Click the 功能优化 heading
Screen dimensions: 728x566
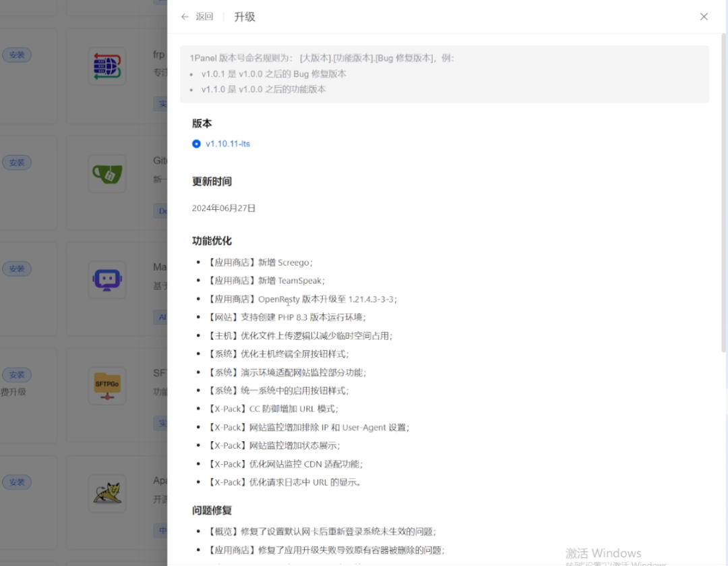click(x=212, y=242)
